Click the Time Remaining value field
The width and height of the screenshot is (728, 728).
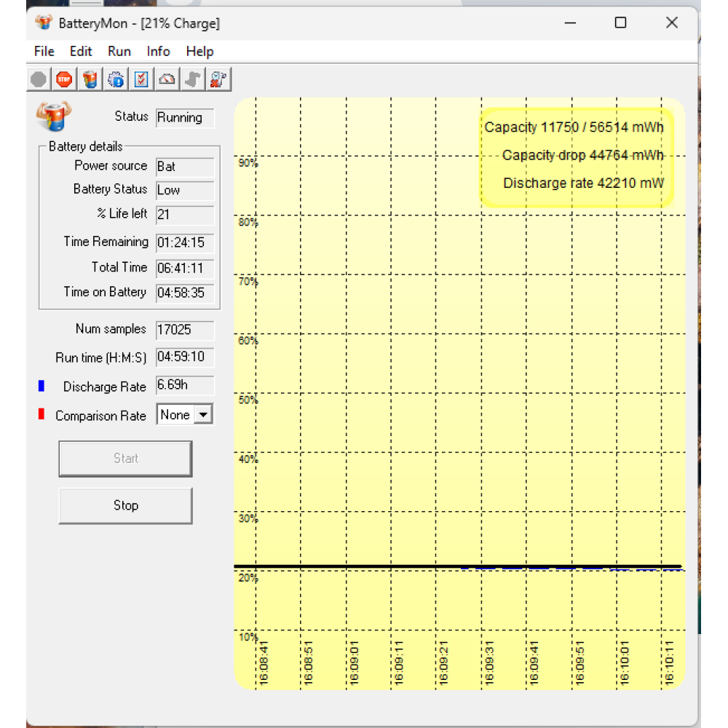pos(185,242)
